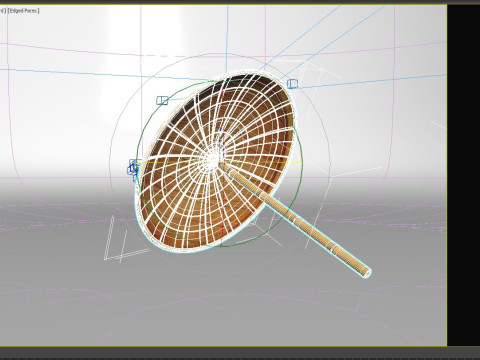Select the blue light icon cluster at canopy's left rim
Viewport: 480px width, 360px height.
(133, 169)
